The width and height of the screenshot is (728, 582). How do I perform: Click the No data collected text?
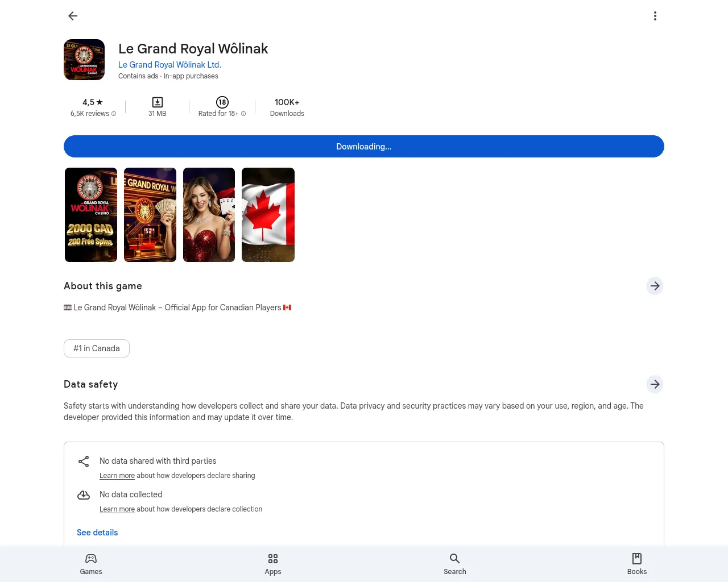[x=131, y=494]
